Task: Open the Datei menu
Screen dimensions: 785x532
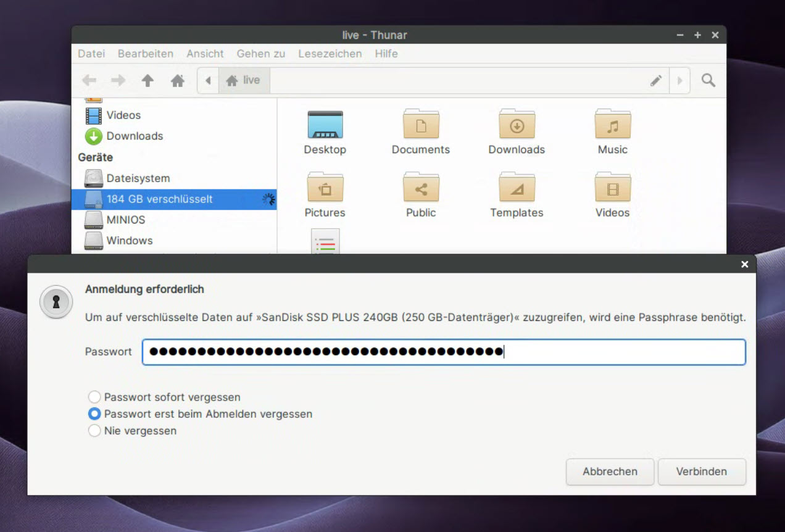Action: (91, 54)
